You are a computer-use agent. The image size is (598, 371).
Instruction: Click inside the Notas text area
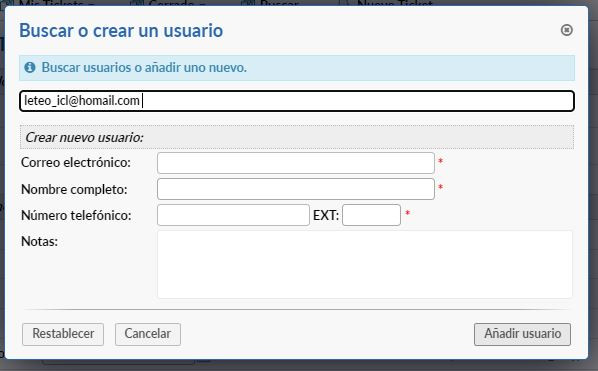(x=365, y=264)
